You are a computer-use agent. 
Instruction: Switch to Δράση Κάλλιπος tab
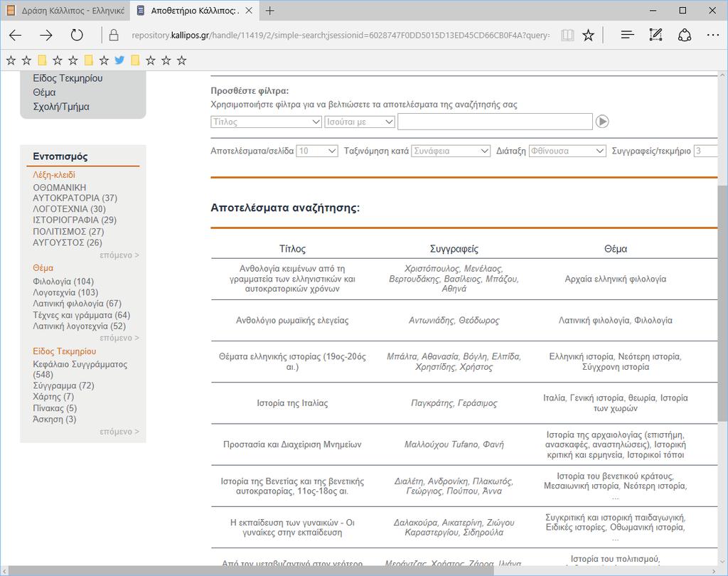66,10
